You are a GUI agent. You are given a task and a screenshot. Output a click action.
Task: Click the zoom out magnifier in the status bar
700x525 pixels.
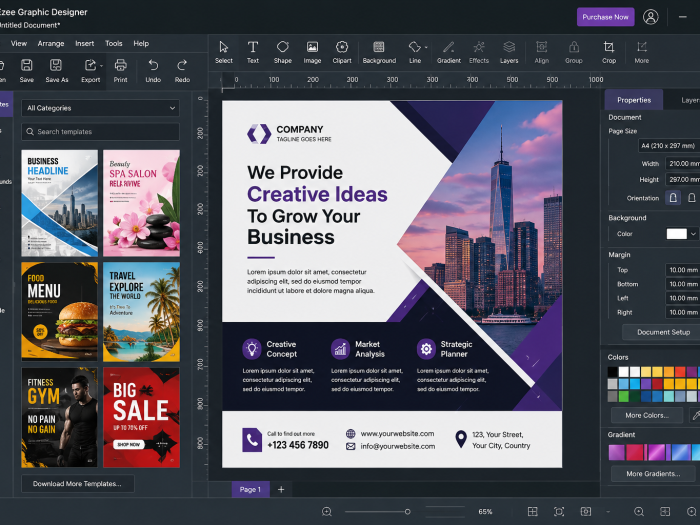click(x=326, y=512)
